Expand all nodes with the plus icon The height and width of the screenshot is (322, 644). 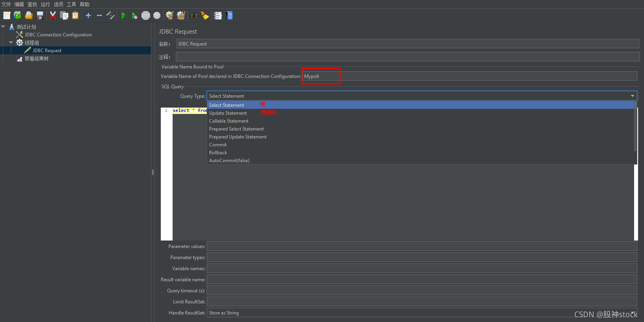click(88, 15)
